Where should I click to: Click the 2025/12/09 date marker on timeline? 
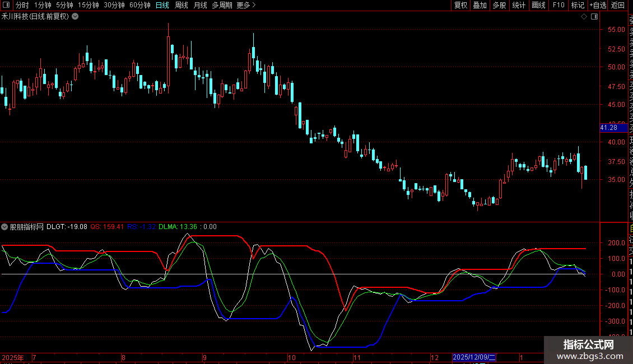click(474, 357)
